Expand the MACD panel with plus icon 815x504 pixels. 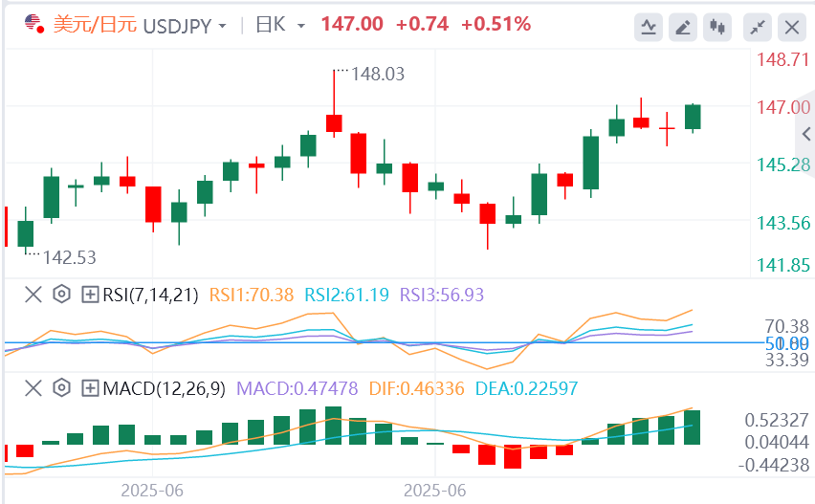pos(91,388)
